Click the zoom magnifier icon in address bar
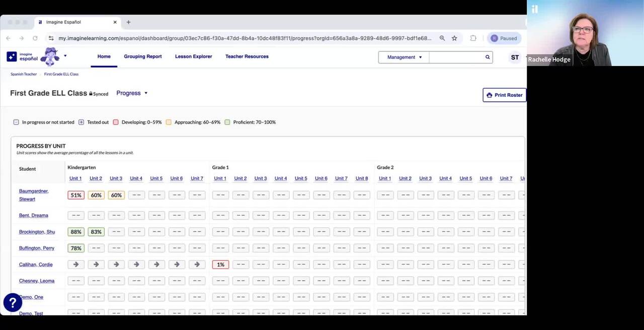This screenshot has width=644, height=330. (x=442, y=38)
